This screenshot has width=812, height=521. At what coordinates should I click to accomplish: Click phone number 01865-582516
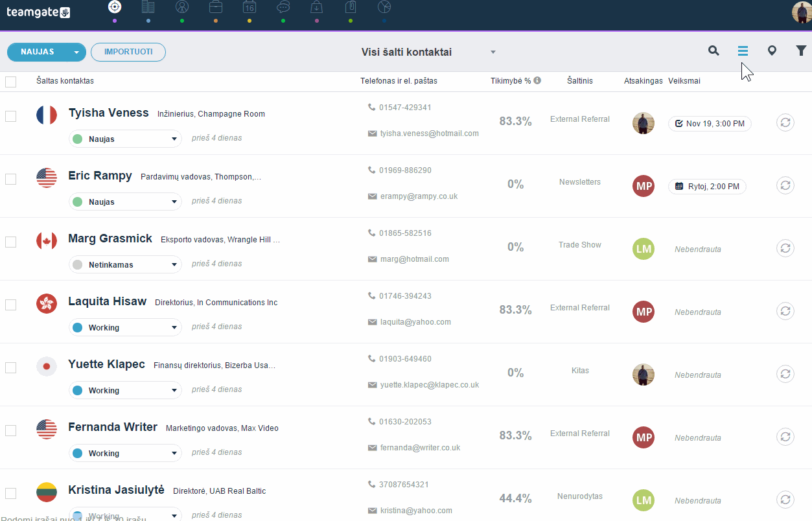(405, 233)
